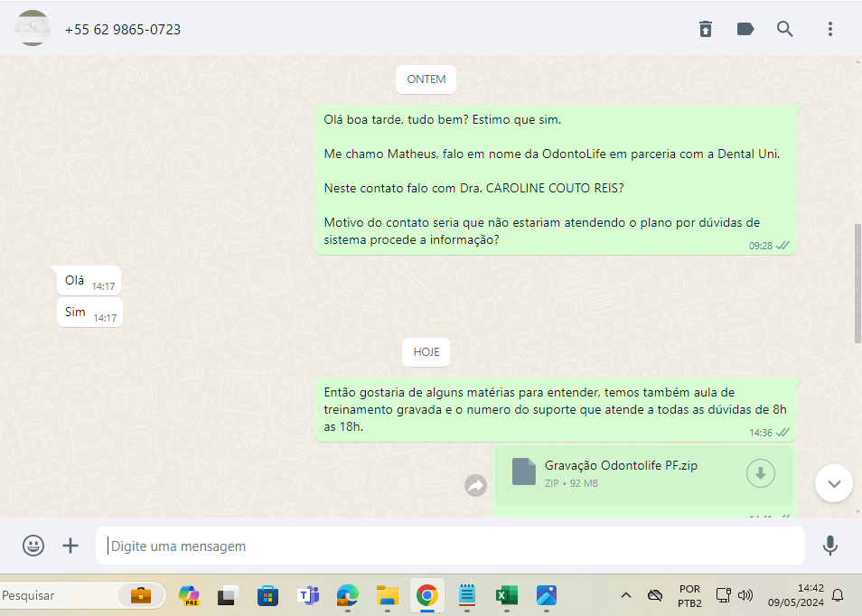
Task: Switch the POR PTB2 input language
Action: point(689,595)
